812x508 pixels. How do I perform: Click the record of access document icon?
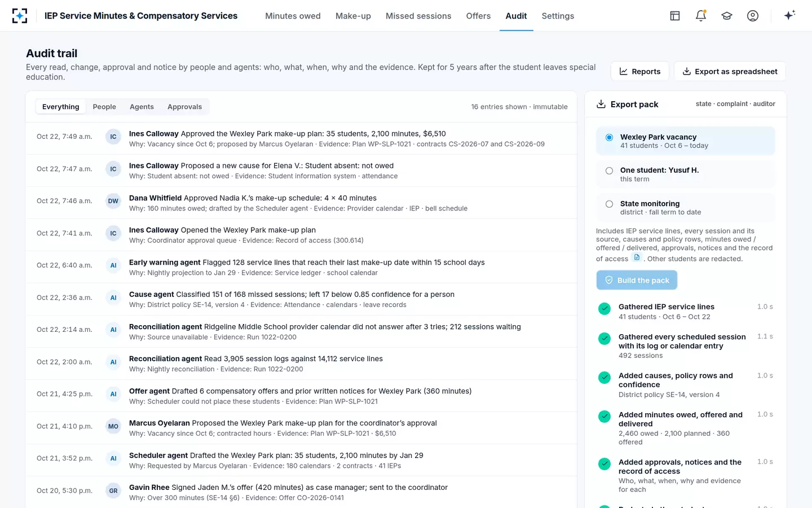pyautogui.click(x=637, y=257)
